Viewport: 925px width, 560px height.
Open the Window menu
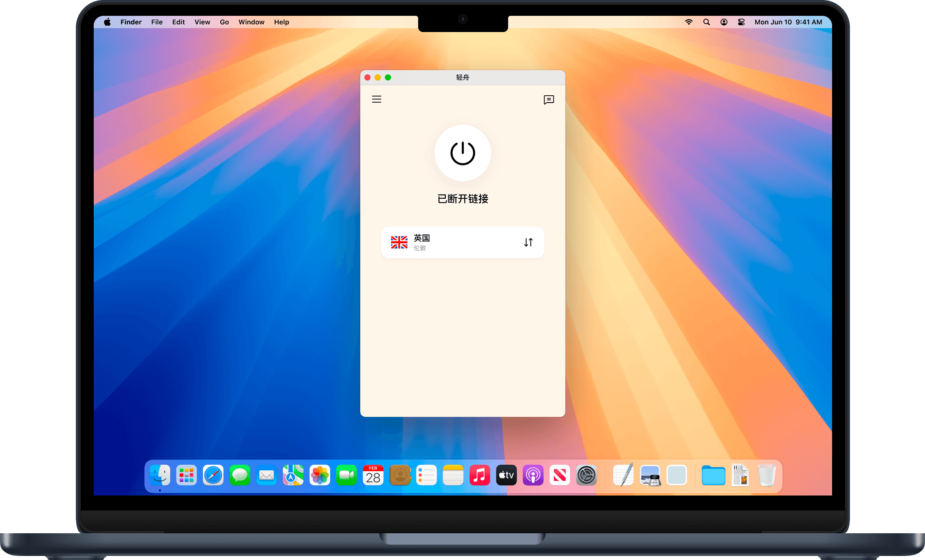tap(251, 22)
